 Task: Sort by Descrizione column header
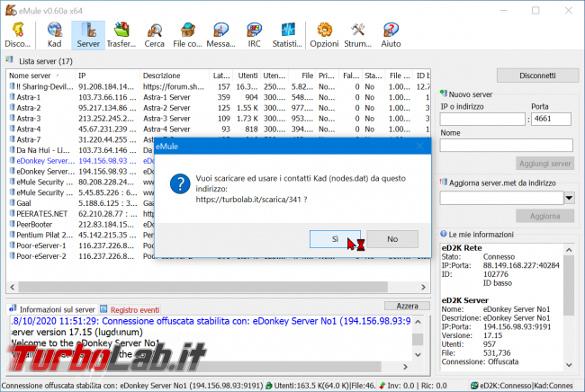[175, 76]
